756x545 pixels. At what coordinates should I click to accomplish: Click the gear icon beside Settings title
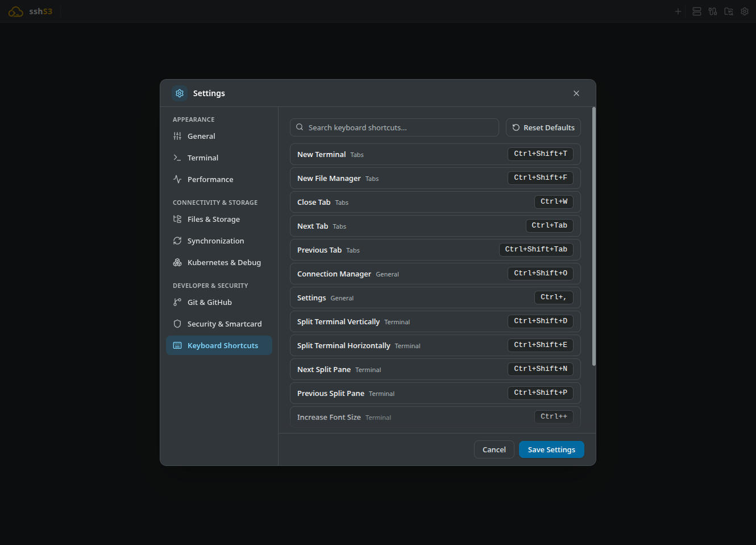point(180,93)
